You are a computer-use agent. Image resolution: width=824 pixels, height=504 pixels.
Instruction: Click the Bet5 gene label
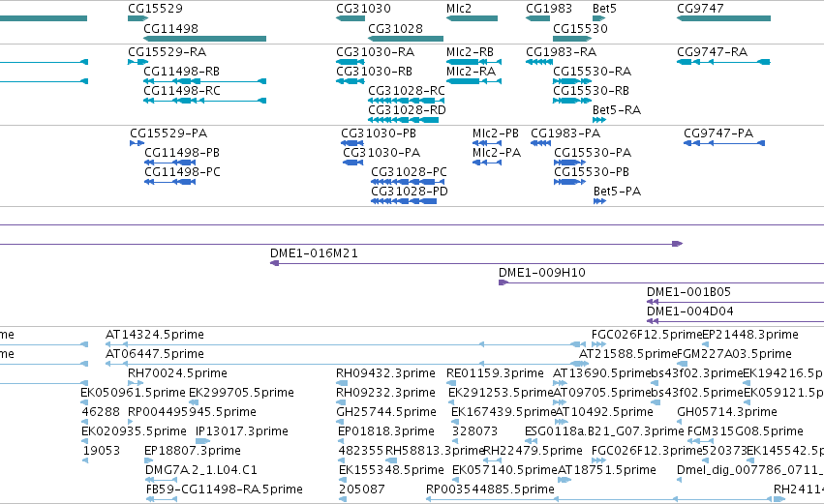tap(604, 9)
